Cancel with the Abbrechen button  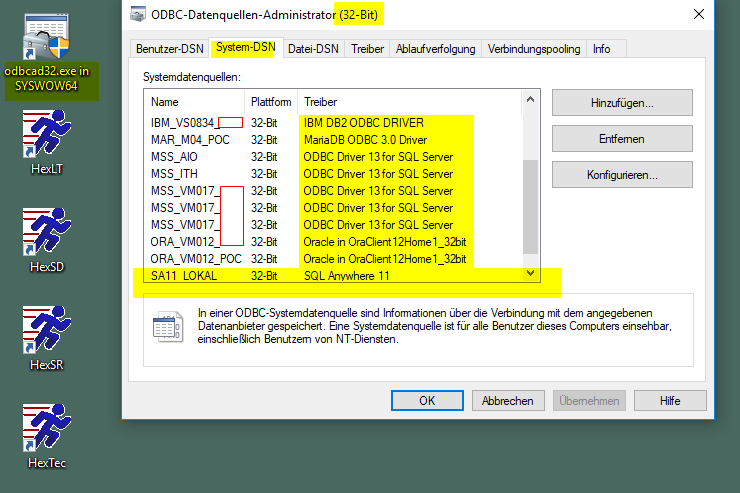pyautogui.click(x=508, y=401)
